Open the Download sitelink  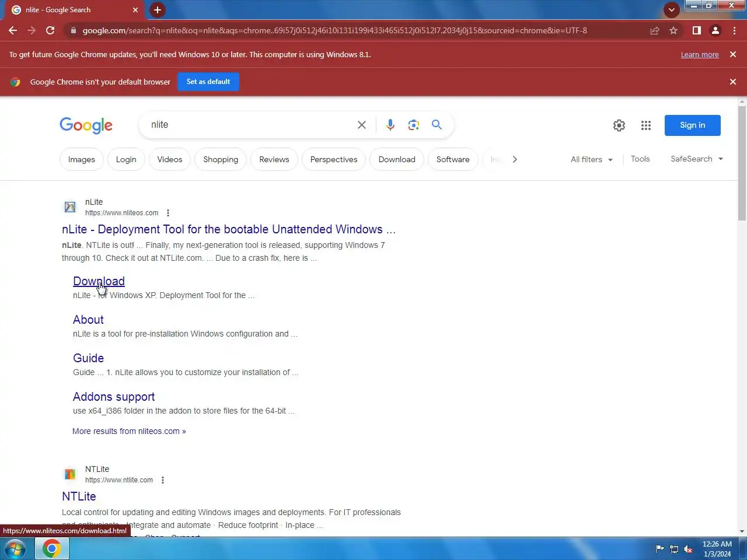[99, 281]
